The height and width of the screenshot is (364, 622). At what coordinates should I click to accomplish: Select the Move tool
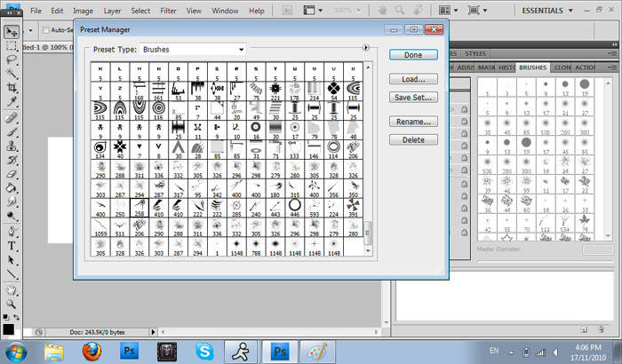point(12,32)
